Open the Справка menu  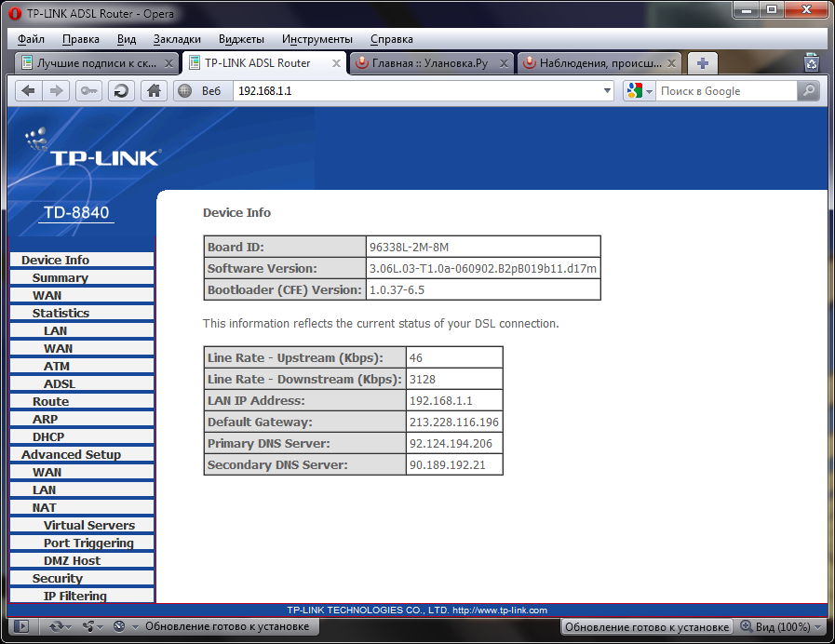(x=391, y=39)
